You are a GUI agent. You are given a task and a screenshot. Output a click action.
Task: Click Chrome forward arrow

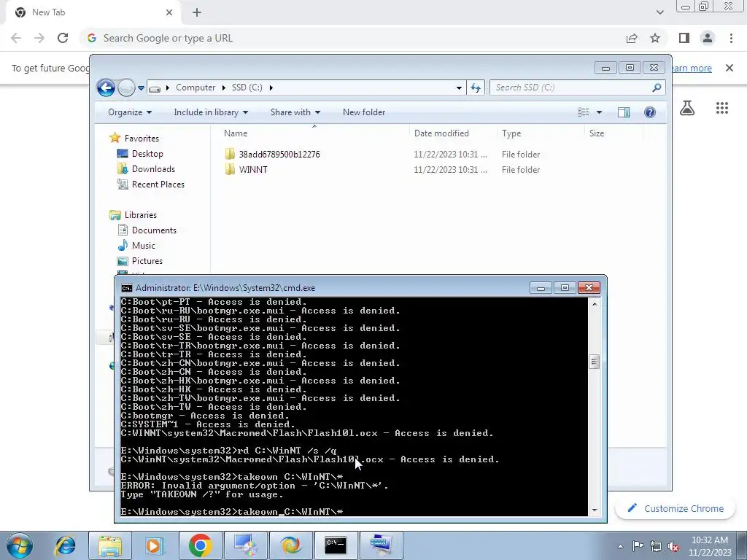(39, 38)
